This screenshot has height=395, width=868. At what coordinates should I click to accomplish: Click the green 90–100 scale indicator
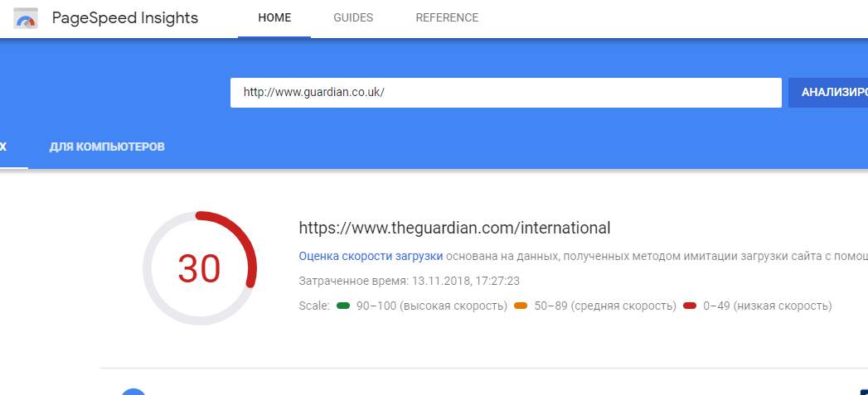coord(343,306)
